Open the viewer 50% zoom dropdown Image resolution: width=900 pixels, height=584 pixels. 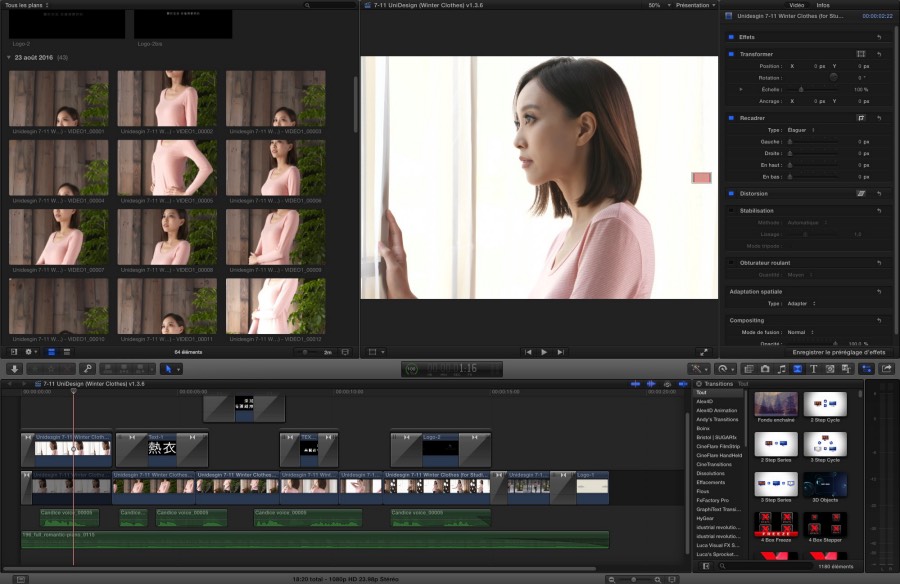660,5
